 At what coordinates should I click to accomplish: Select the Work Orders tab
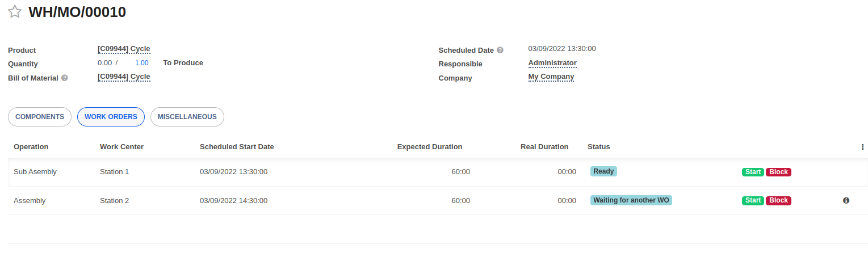click(x=111, y=117)
